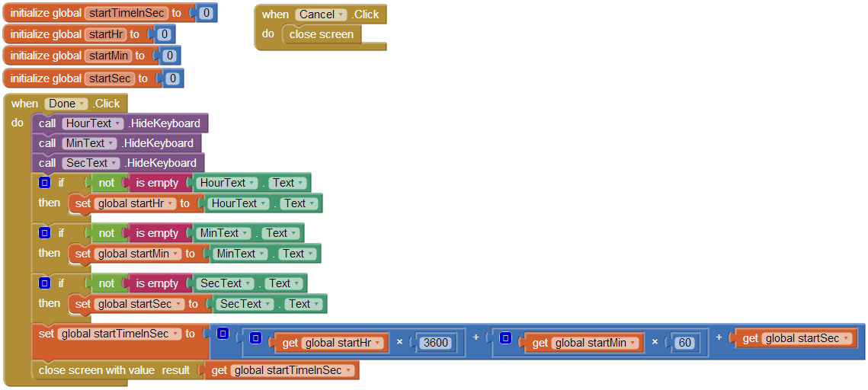Open the Done component dropdown in the Click event
868x390 pixels.
pyautogui.click(x=66, y=104)
